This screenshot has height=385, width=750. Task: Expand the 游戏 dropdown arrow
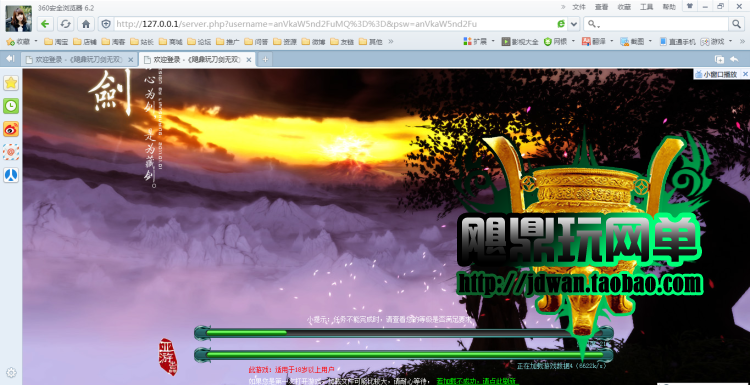pyautogui.click(x=730, y=42)
